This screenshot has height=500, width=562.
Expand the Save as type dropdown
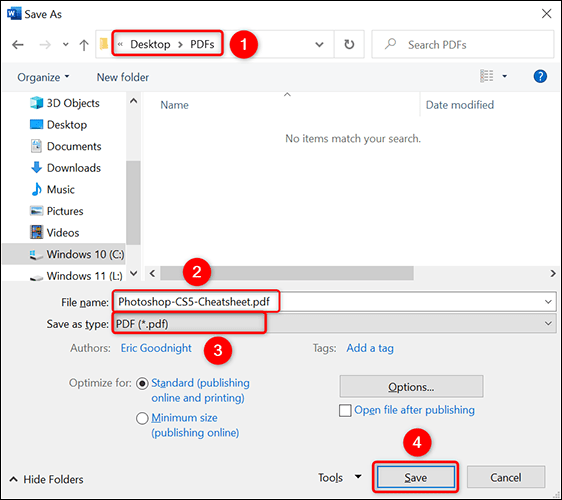[548, 323]
